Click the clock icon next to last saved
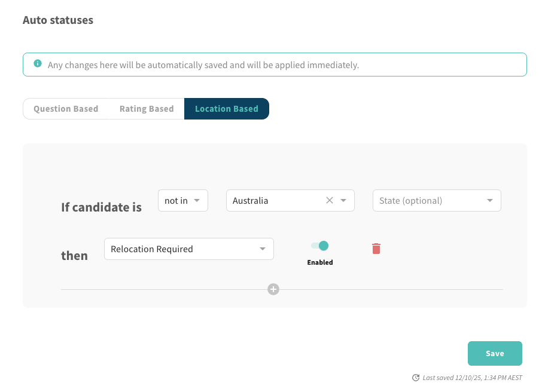The image size is (542, 392). pyautogui.click(x=415, y=378)
